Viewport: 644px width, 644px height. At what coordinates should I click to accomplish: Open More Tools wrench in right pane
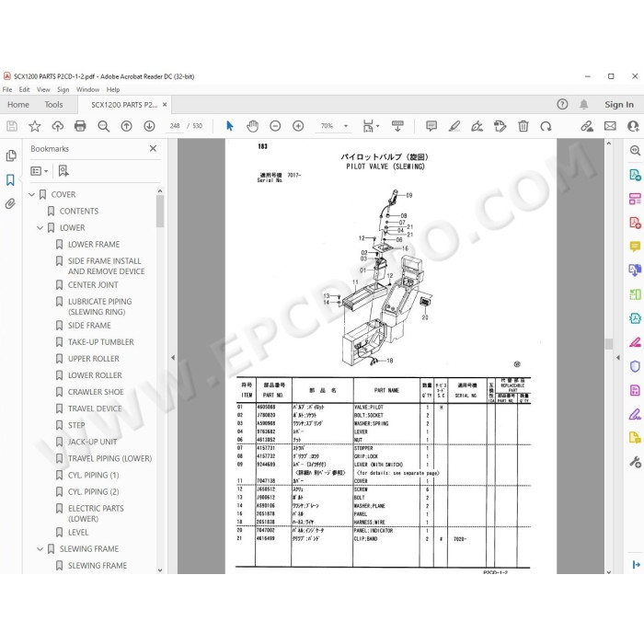point(635,462)
